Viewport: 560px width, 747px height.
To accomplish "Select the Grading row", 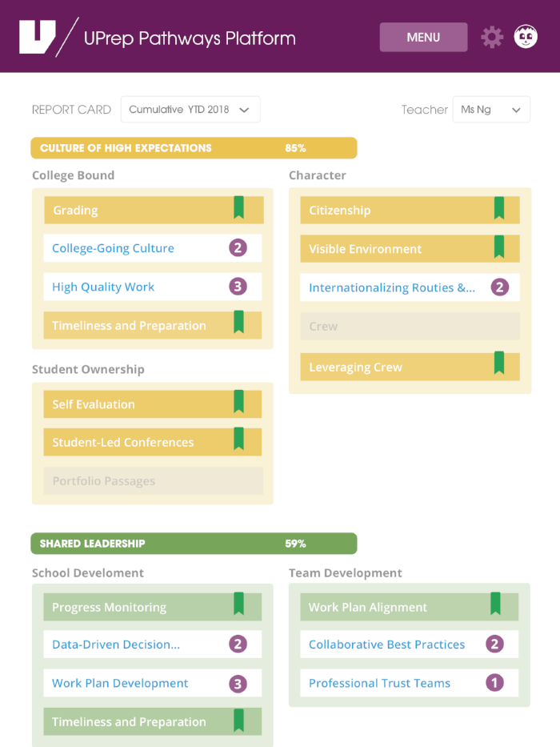I will (x=154, y=210).
